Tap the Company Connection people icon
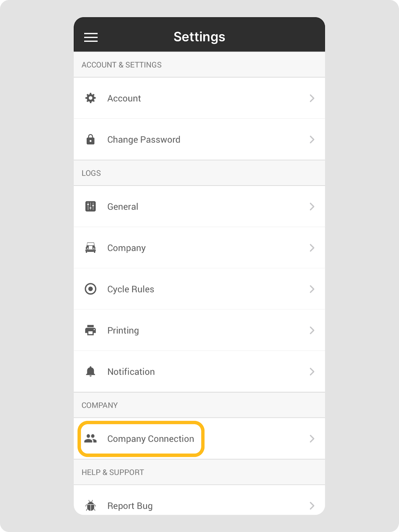Viewport: 399px width, 532px height. [x=90, y=439]
